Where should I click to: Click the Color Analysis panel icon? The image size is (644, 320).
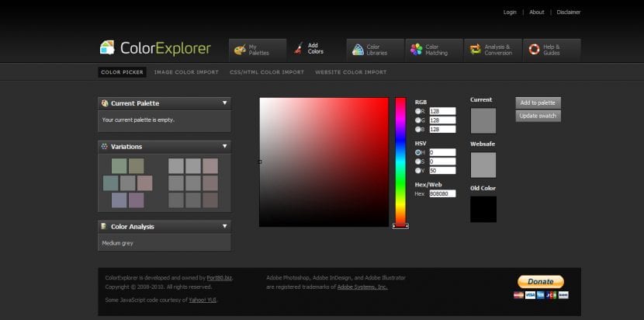tap(104, 226)
